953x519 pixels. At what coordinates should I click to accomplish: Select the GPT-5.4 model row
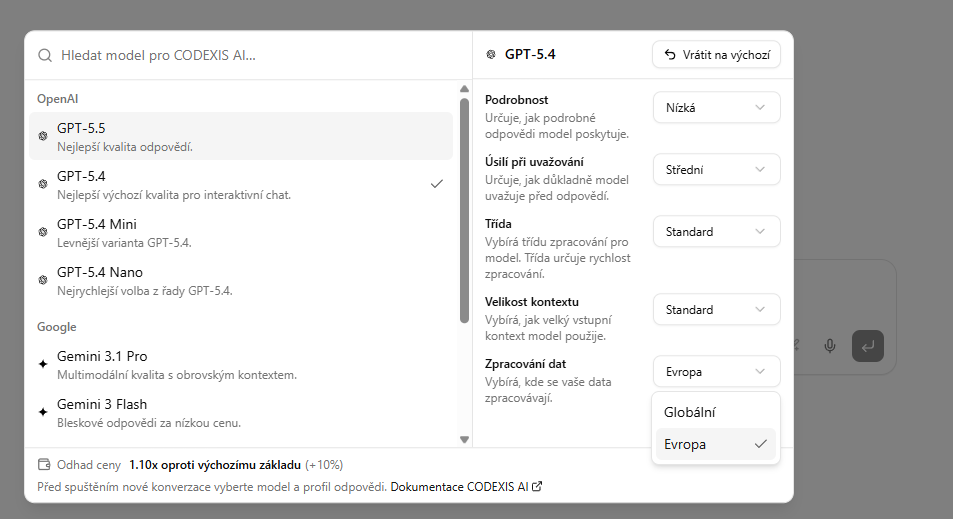(x=241, y=184)
